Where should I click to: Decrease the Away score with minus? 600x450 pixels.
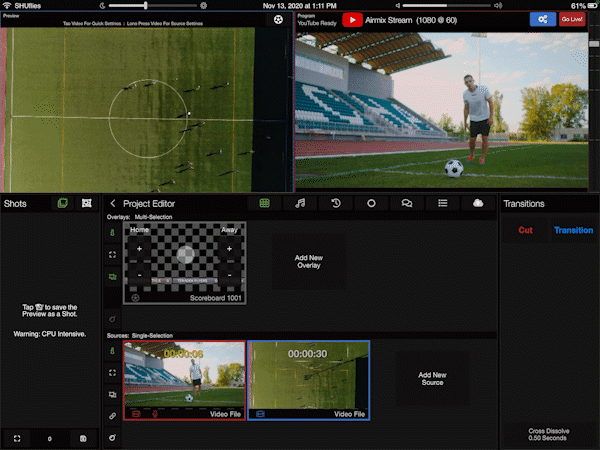point(230,274)
